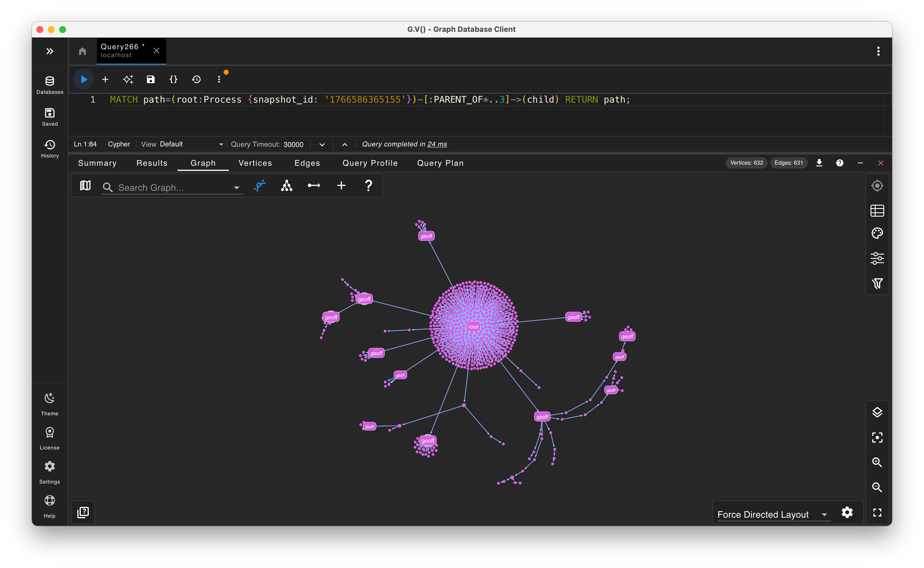Add a new vertex with the plus icon
The width and height of the screenshot is (924, 568).
341,186
